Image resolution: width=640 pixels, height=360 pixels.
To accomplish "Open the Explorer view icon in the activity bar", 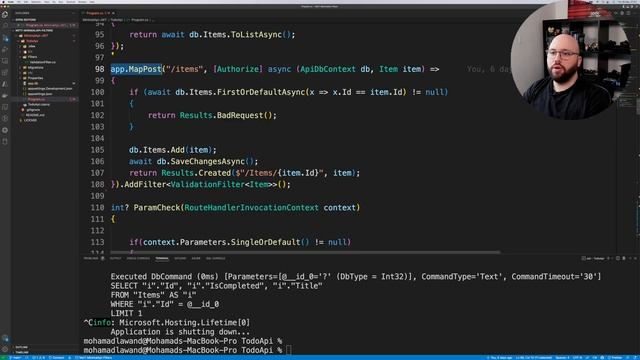I will pos(5,14).
